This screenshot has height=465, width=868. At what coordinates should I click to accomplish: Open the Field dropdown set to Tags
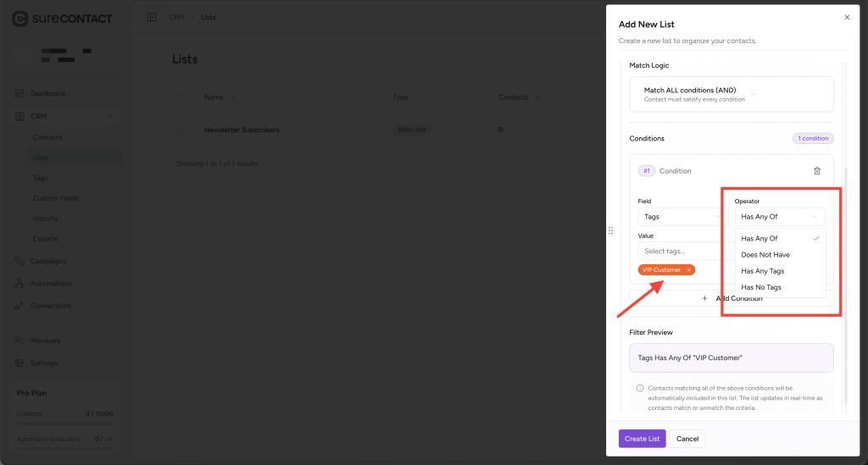point(682,217)
